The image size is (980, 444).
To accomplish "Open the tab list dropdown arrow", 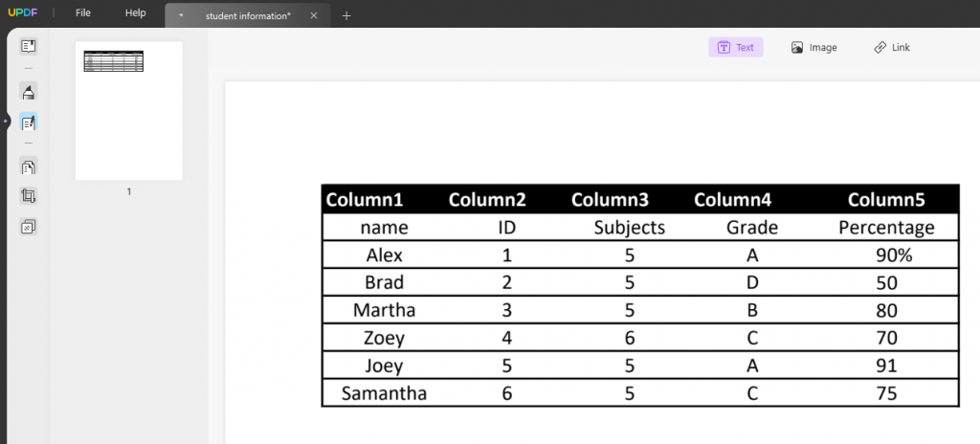I will pos(181,15).
